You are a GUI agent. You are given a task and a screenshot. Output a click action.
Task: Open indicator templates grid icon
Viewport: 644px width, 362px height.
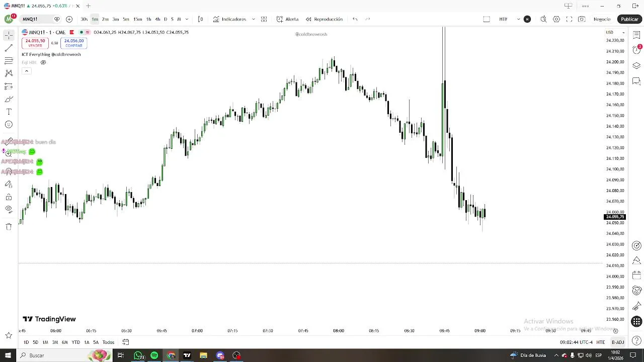[264, 19]
